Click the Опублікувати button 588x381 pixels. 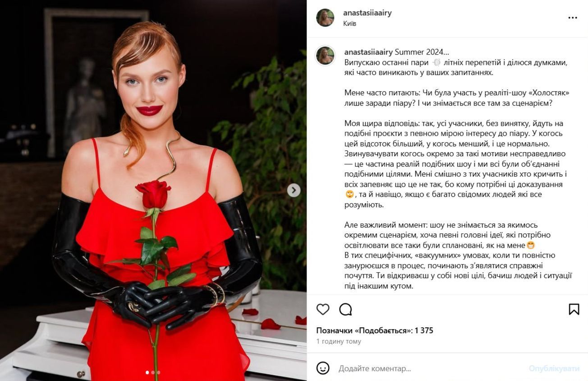pos(554,368)
